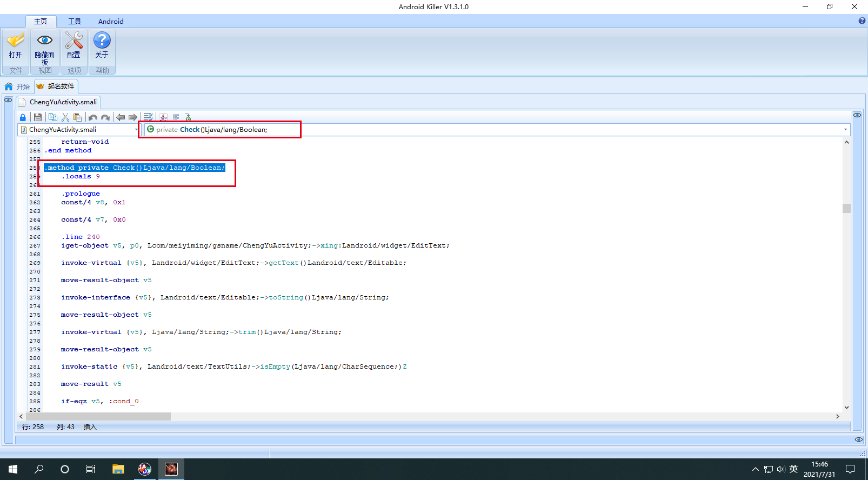This screenshot has height=480, width=868.
Task: Open the method list dropdown arrow
Action: click(x=845, y=130)
